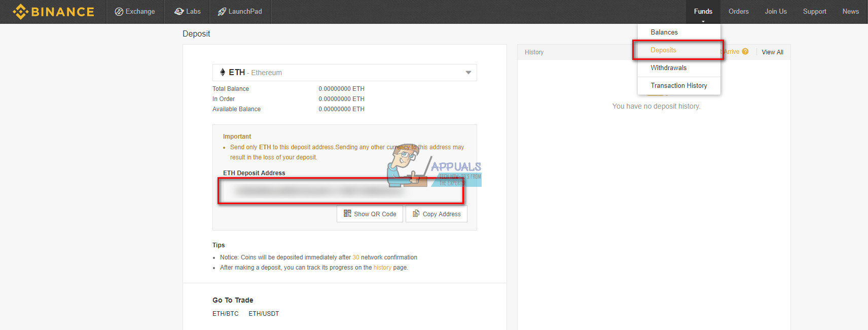The width and height of the screenshot is (868, 330).
Task: Click the 'You have no deposit history.' text
Action: click(656, 106)
